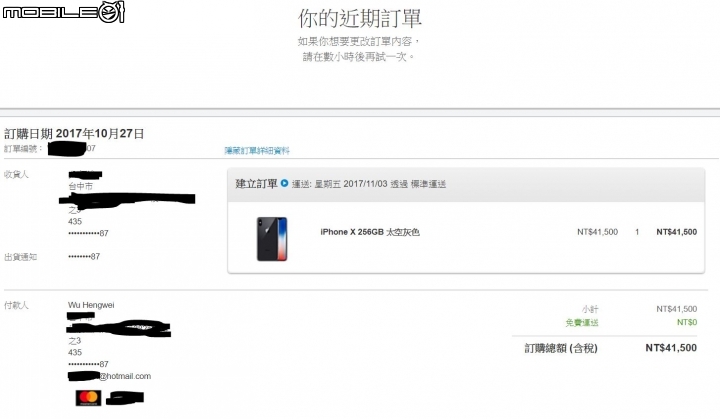Click the 建立訂單 status heading

(x=256, y=184)
